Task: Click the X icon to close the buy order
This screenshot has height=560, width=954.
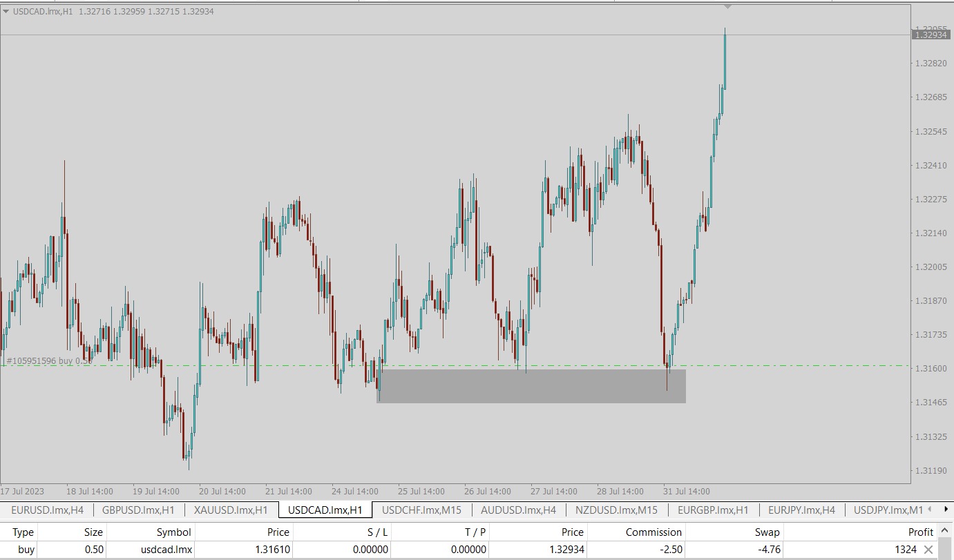Action: 928,550
